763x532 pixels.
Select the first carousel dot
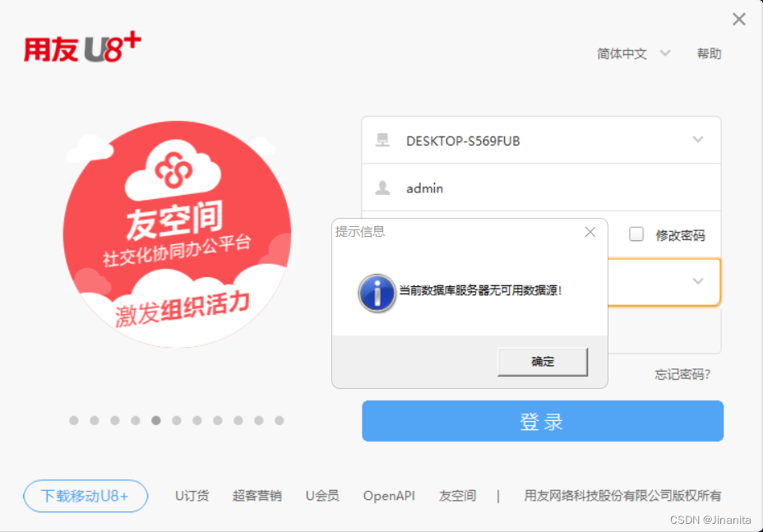(x=74, y=420)
